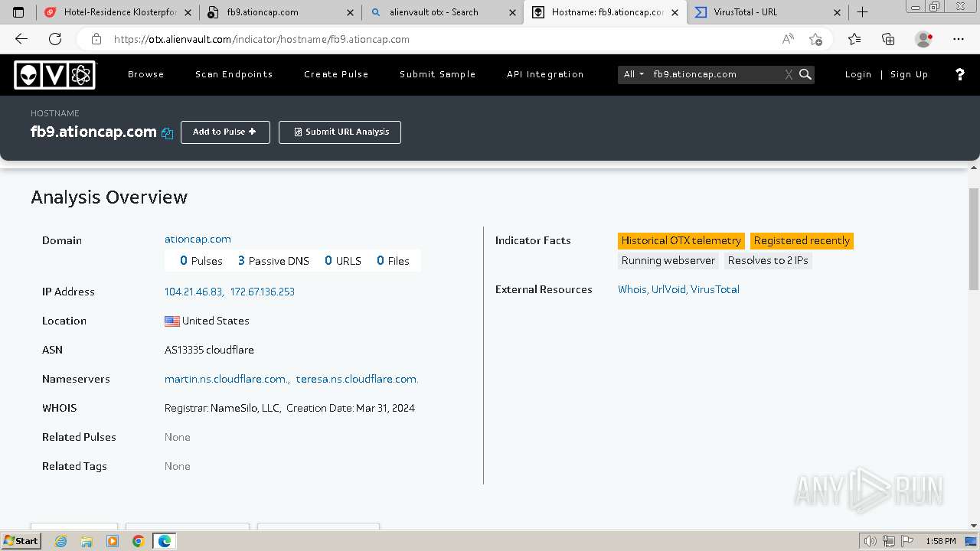
Task: Open a new tab with the plus icon
Action: tap(863, 12)
